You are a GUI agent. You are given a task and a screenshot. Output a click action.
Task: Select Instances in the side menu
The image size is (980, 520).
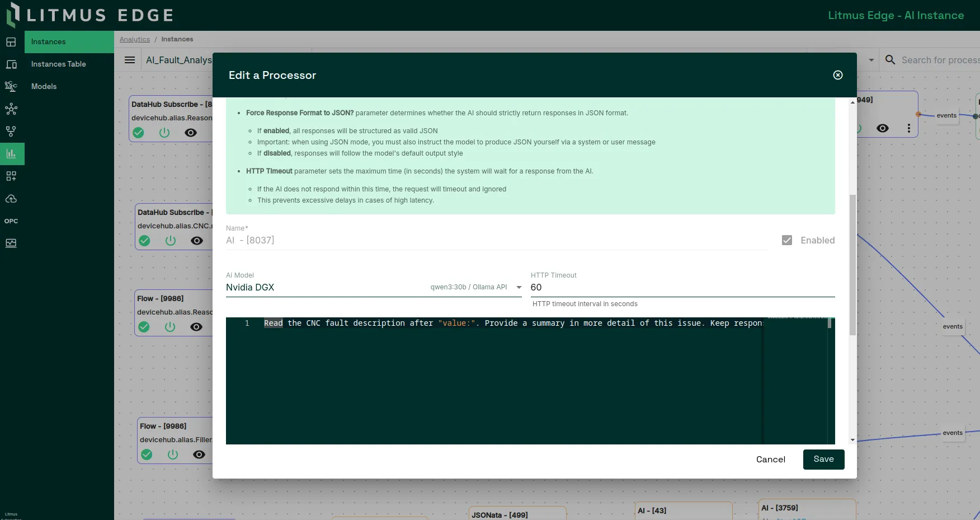(69, 42)
